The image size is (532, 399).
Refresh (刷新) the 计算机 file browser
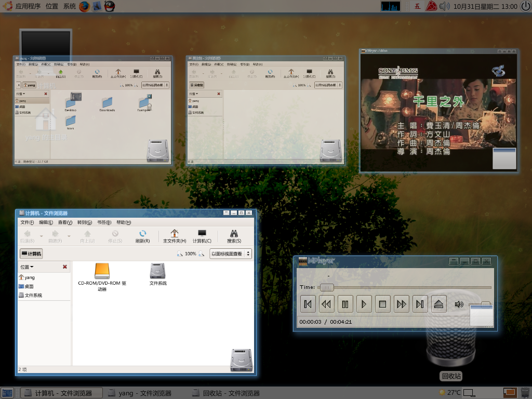click(x=142, y=236)
